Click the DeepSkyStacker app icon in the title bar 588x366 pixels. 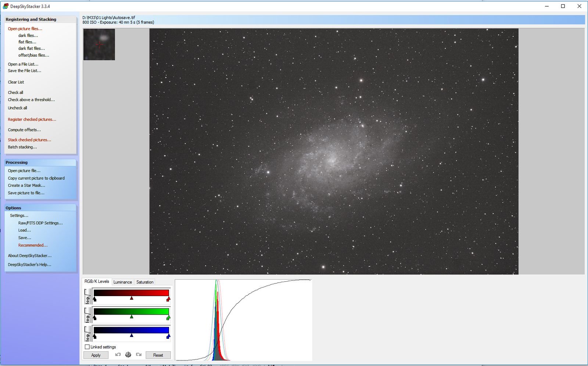(6, 6)
